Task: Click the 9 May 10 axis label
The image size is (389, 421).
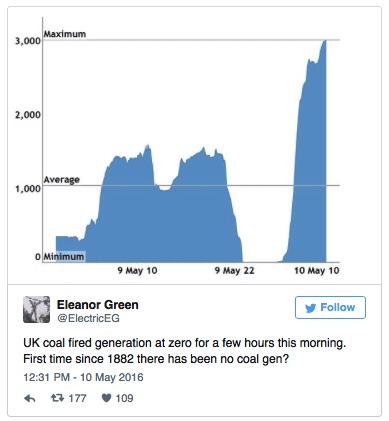Action: pos(137,270)
